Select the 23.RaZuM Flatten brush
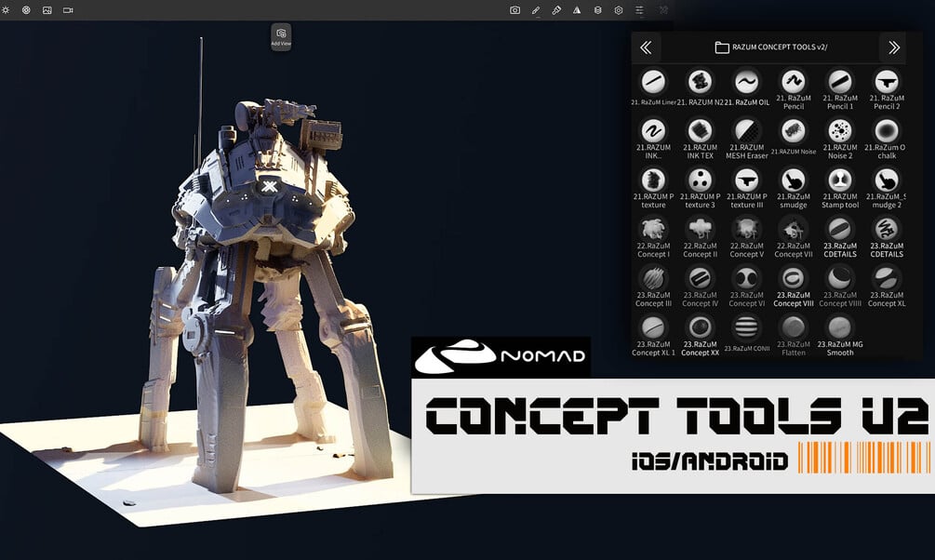This screenshot has width=935, height=560. [x=794, y=337]
